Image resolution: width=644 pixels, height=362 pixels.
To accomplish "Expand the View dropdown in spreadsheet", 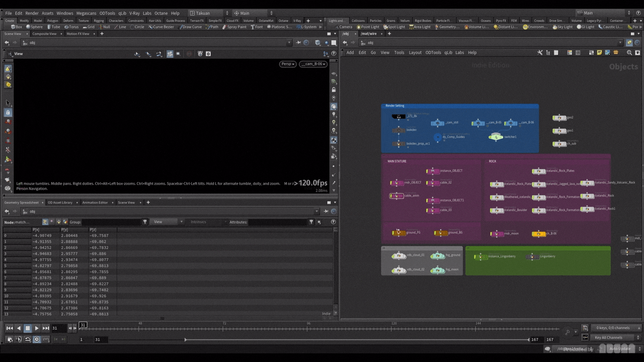I will coord(168,222).
